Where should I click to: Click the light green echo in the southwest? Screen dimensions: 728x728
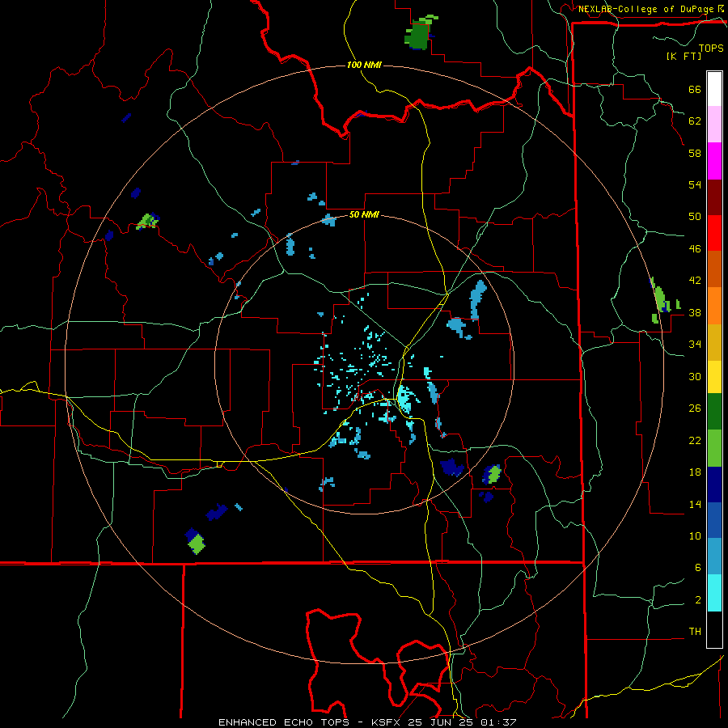(197, 544)
